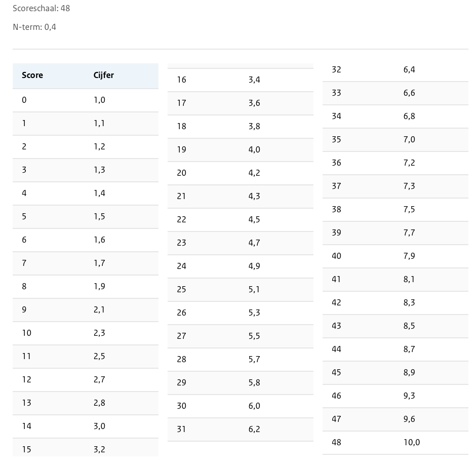
Task: Click the Score column header
Action: tap(32, 75)
